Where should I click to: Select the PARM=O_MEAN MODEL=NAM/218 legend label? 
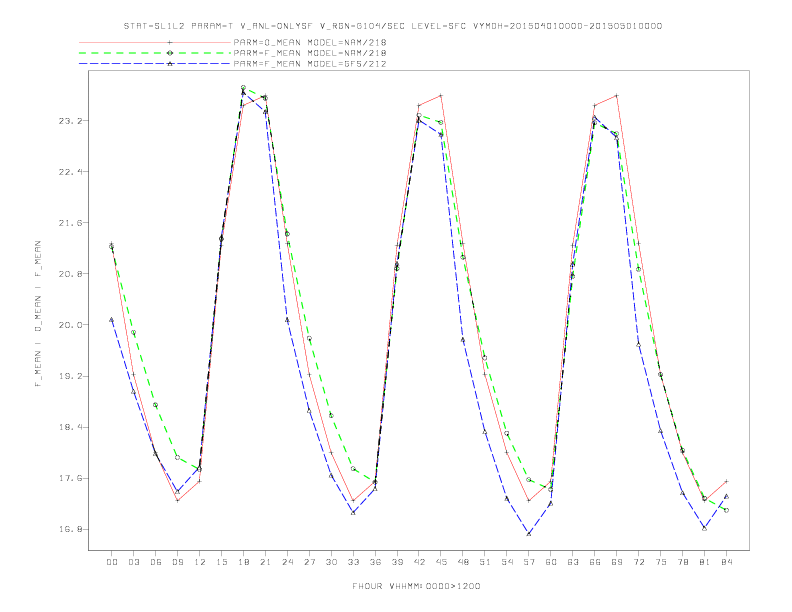[310, 42]
